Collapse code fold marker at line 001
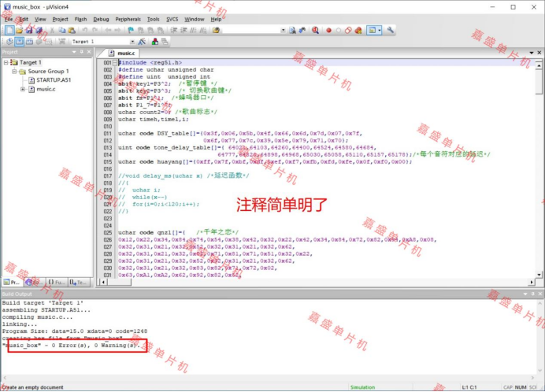Image resolution: width=545 pixels, height=392 pixels. point(115,62)
